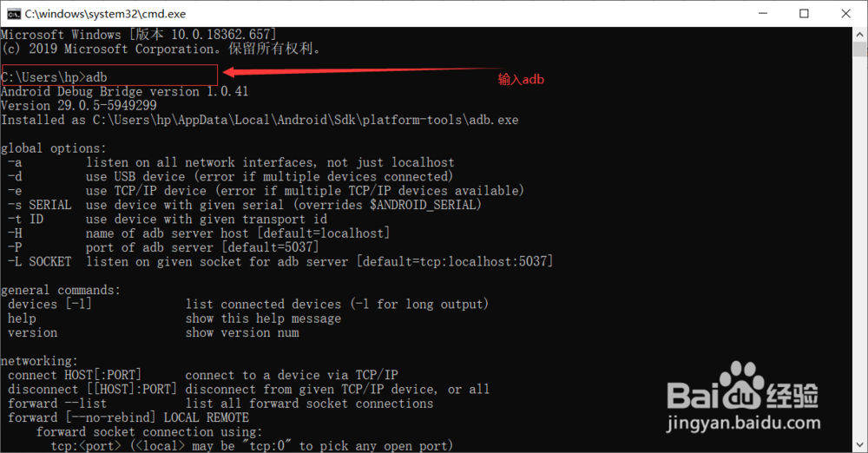Viewport: 868px width, 453px height.
Task: Click the 'general commands:' heading line
Action: pos(61,290)
